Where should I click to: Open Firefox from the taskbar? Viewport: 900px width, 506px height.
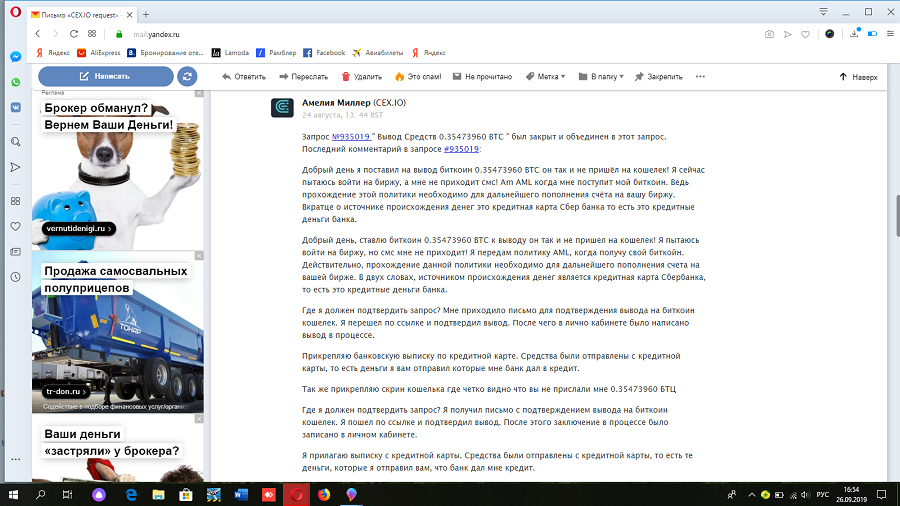[x=324, y=495]
